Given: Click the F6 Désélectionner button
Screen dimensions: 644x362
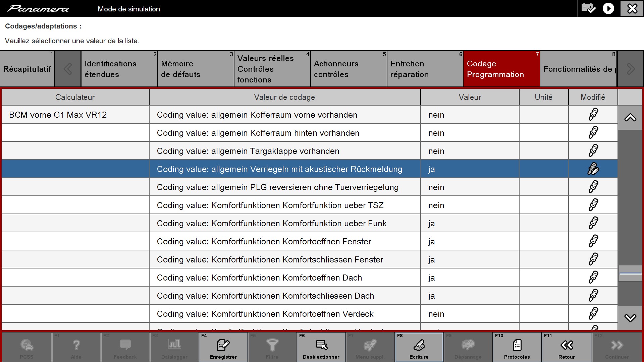Looking at the screenshot, I should pyautogui.click(x=321, y=347).
